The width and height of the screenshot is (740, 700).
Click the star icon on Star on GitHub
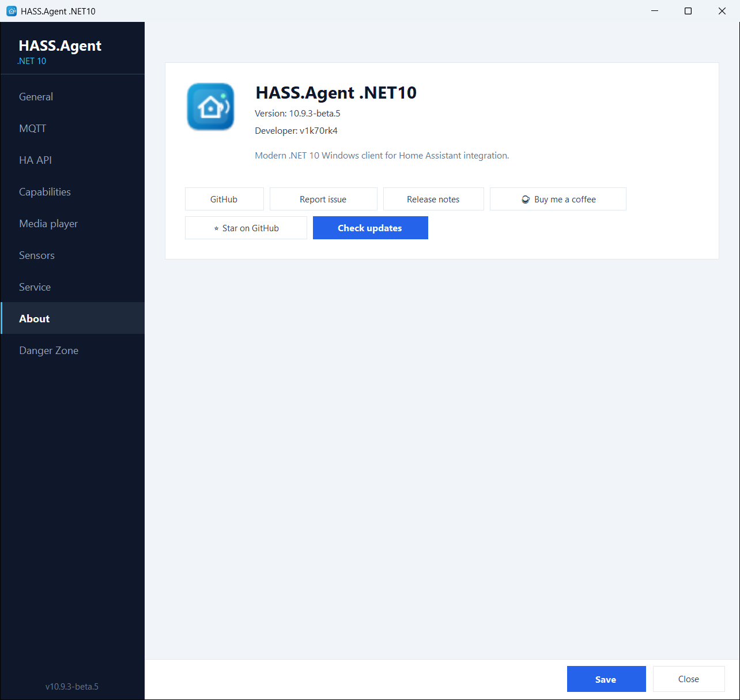click(x=217, y=229)
